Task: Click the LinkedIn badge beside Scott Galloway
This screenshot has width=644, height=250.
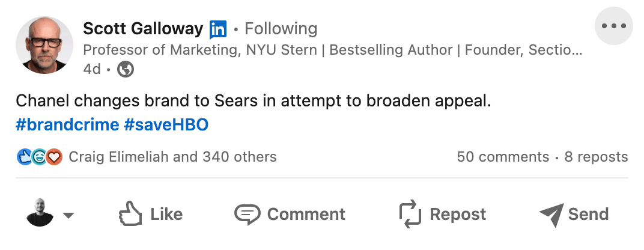Action: click(218, 29)
